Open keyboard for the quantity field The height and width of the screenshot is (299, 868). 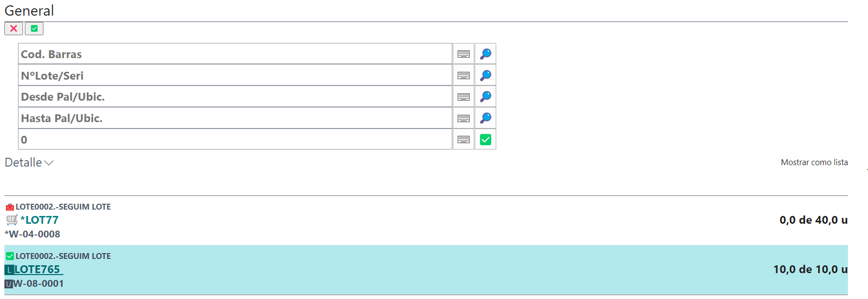[x=464, y=140]
